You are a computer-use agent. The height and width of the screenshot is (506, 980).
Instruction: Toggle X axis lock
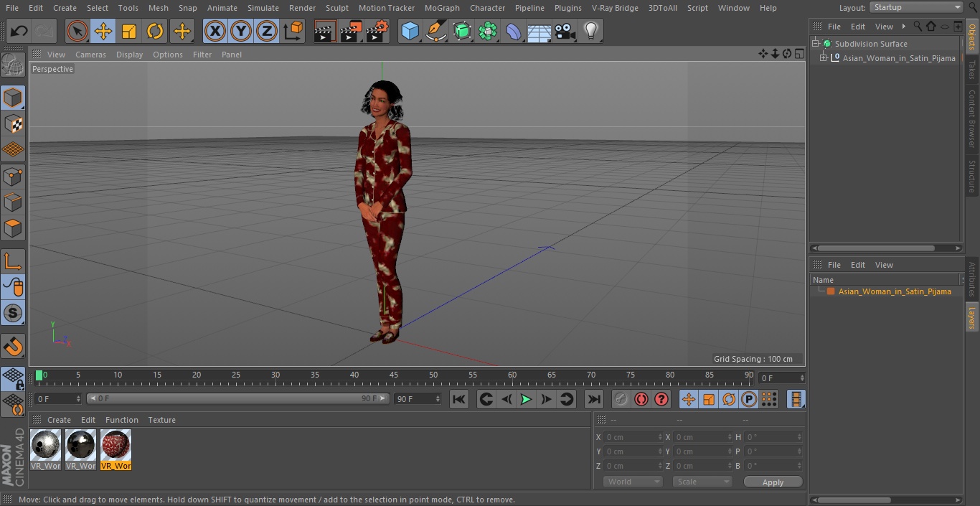coord(215,31)
